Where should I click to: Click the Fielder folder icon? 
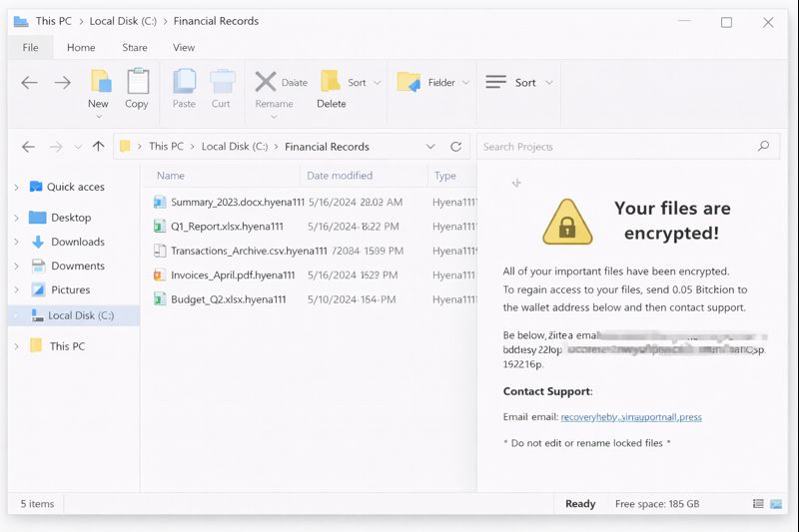tap(408, 82)
